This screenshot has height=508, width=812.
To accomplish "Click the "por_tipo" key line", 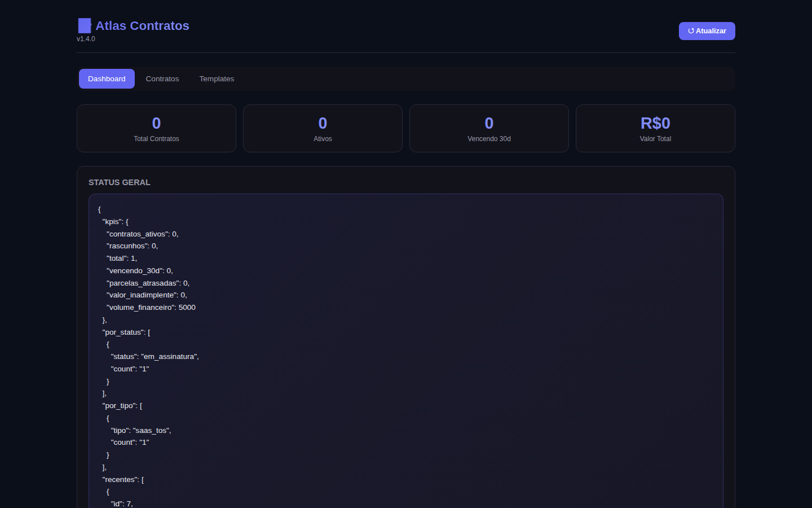I will point(122,406).
